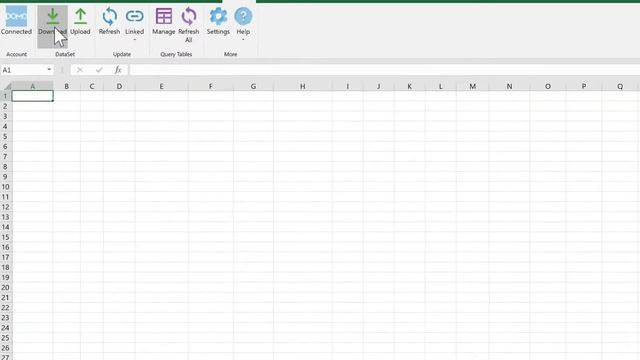
Task: Select row 10 header
Action: (6, 187)
